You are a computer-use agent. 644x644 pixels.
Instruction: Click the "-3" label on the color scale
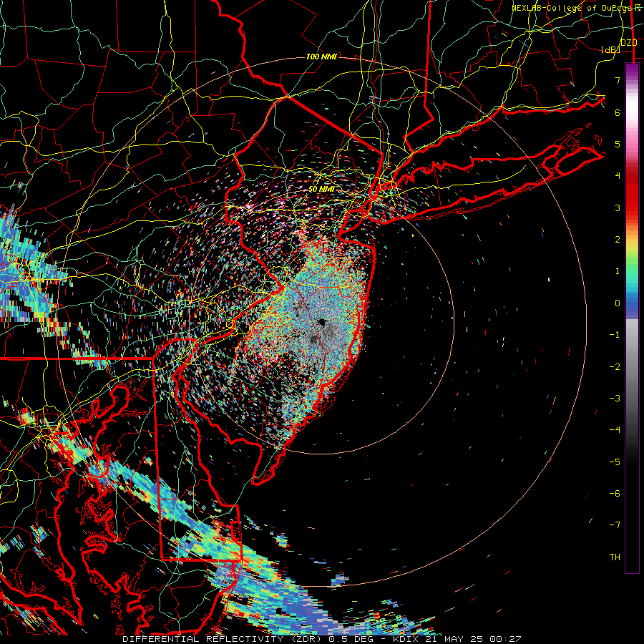(x=615, y=399)
